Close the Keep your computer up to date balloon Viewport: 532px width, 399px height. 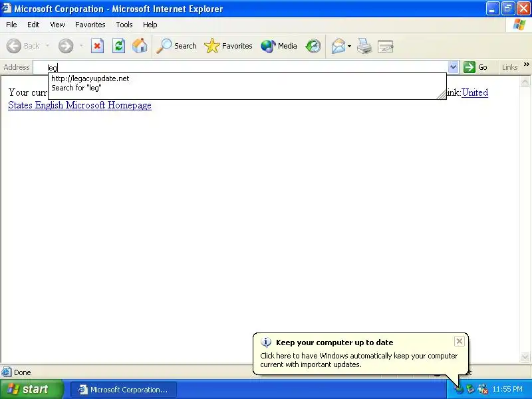pyautogui.click(x=459, y=341)
